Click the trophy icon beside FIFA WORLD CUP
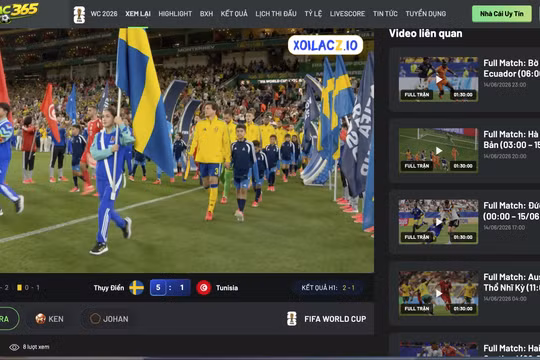The image size is (540, 360). tap(292, 319)
